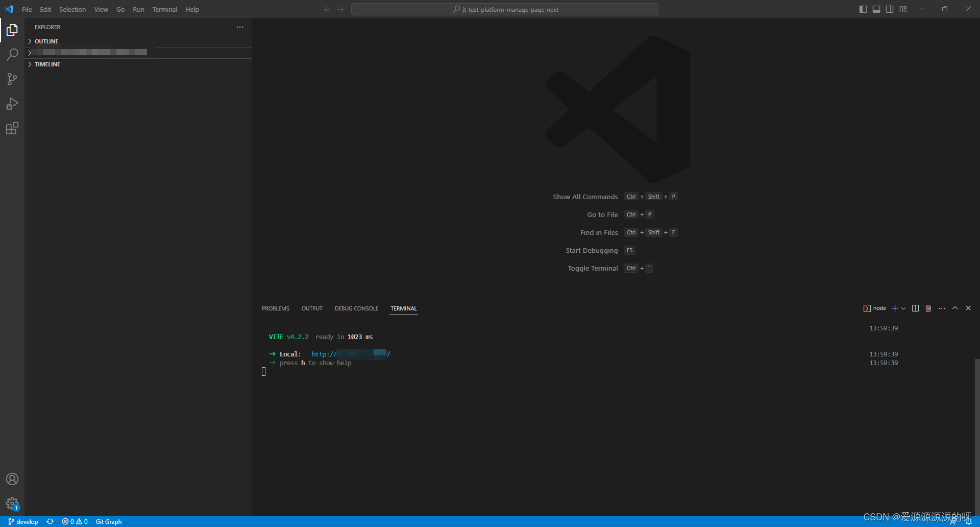Open the Go menu

point(120,9)
